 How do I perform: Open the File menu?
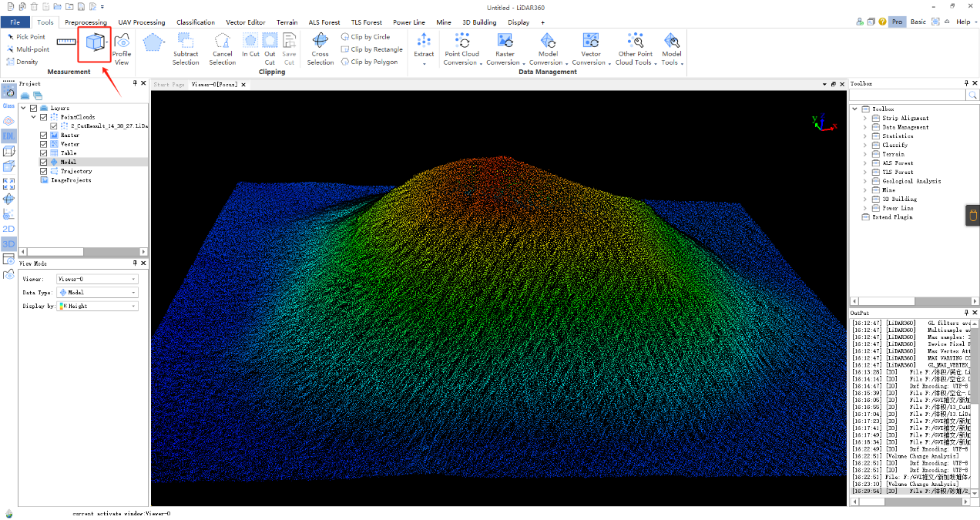[x=15, y=22]
